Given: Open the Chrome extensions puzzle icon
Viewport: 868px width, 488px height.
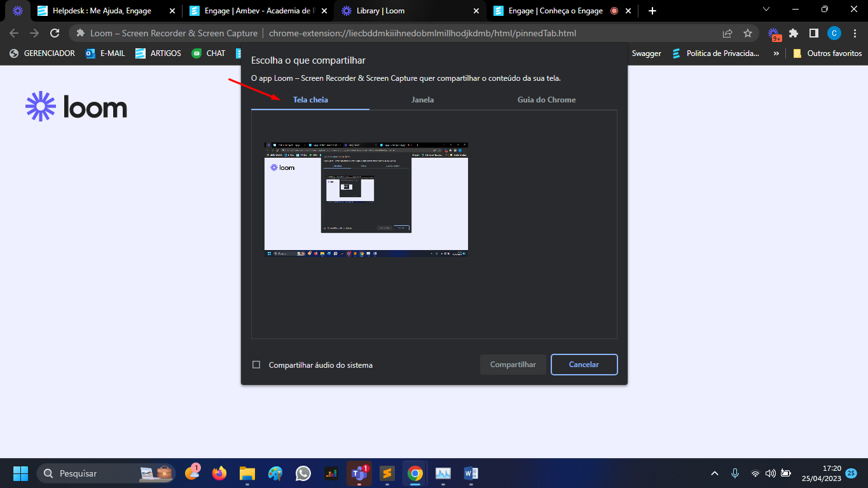Looking at the screenshot, I should 794,33.
